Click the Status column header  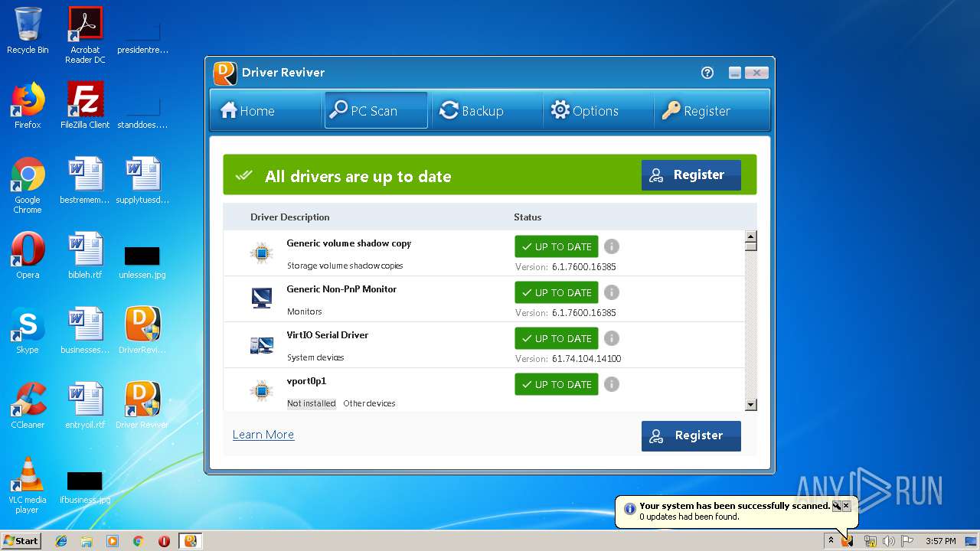pos(528,217)
